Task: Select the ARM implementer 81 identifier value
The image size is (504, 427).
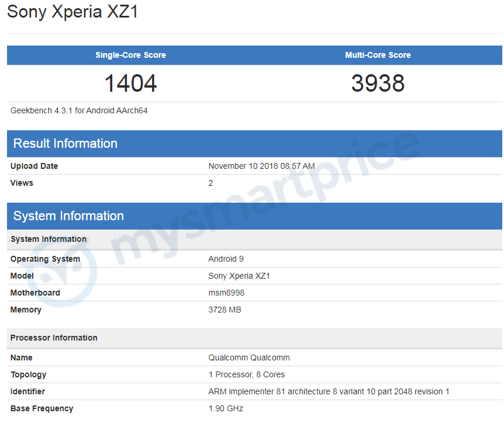Action: [x=329, y=392]
